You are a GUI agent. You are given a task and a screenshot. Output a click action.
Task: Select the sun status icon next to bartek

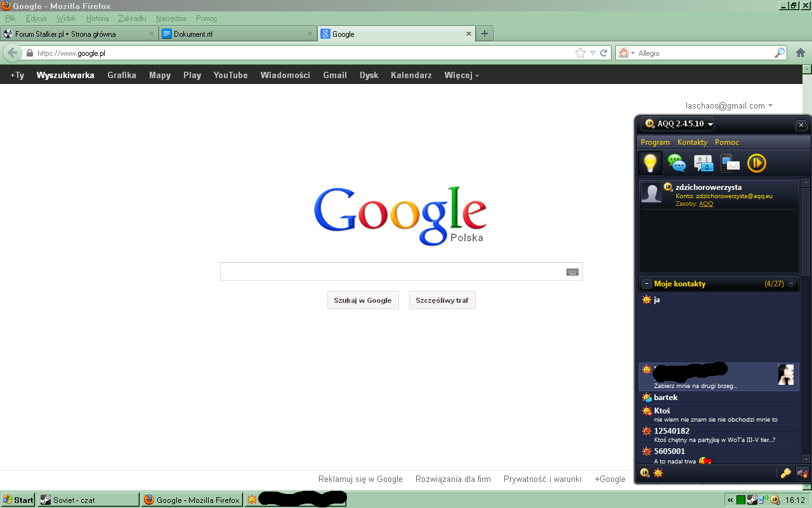646,398
